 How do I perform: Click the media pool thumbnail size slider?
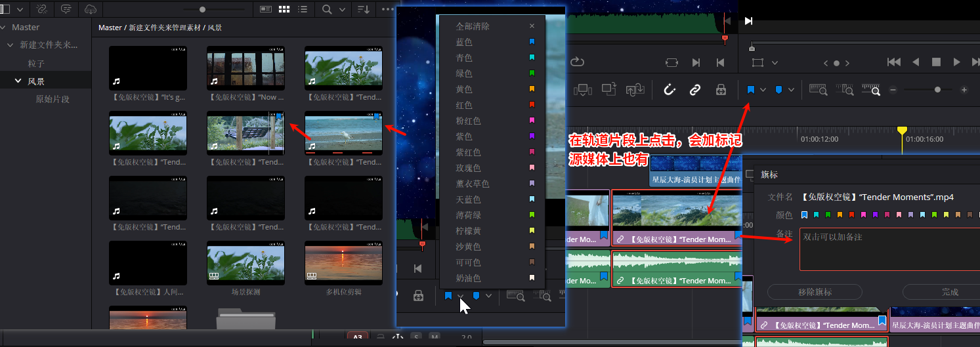pyautogui.click(x=202, y=9)
